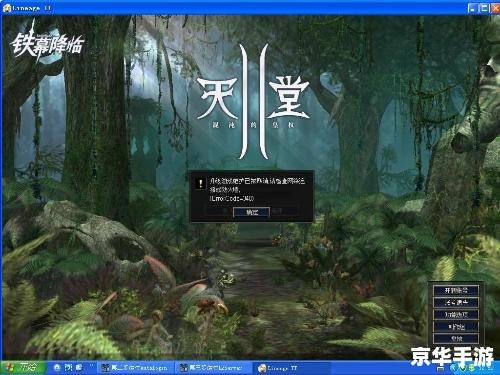Screen dimensions: 500x375
Task: Click the third button in the login menu
Action: coord(456,314)
